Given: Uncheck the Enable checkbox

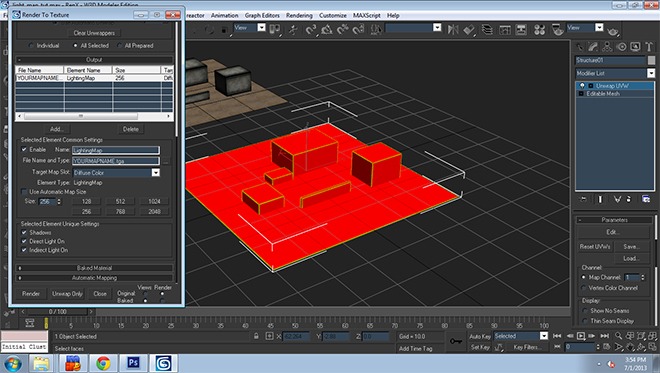Looking at the screenshot, I should (x=24, y=149).
